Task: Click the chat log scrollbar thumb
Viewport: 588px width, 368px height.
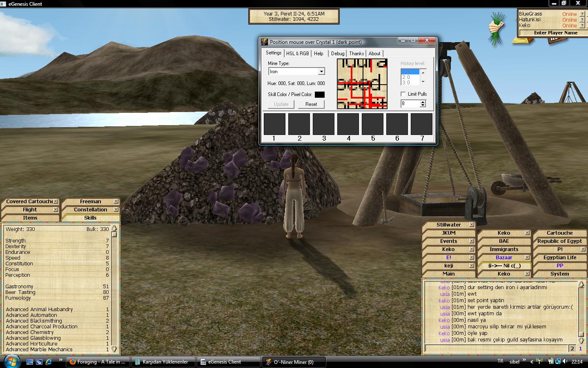Action: (x=581, y=334)
